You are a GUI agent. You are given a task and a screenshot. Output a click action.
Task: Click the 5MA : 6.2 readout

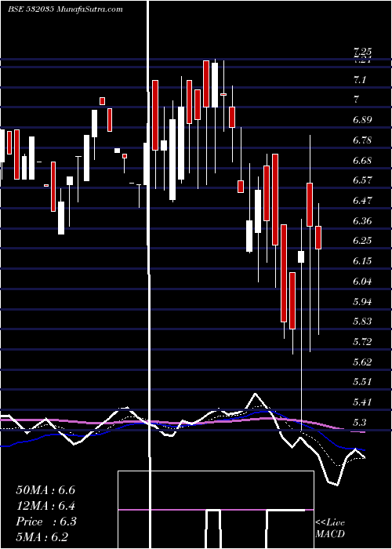point(42,536)
